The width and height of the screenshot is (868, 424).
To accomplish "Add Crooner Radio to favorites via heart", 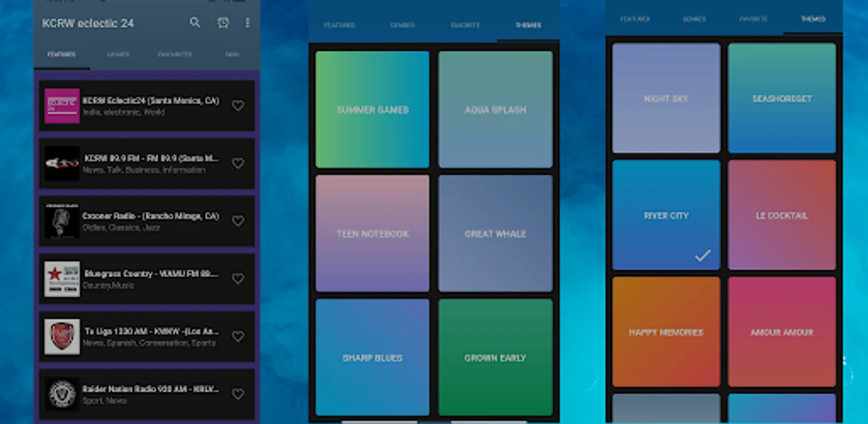I will 238,221.
